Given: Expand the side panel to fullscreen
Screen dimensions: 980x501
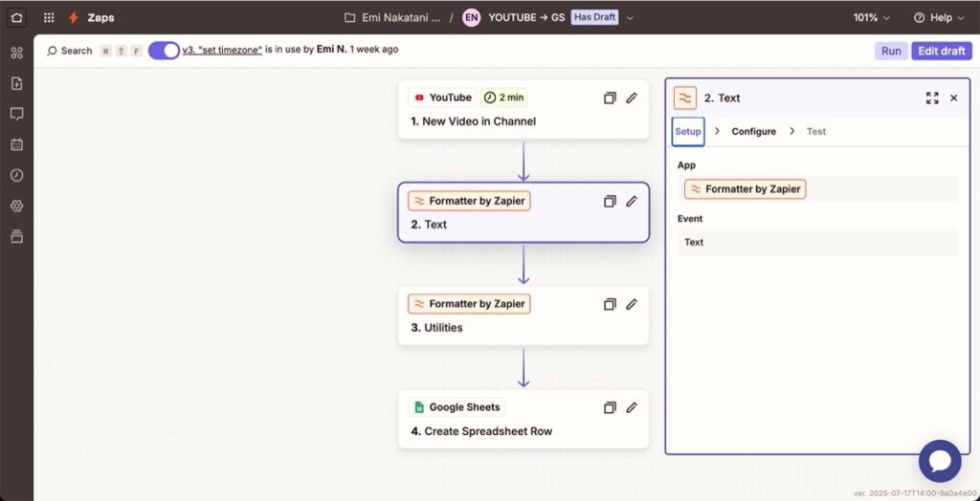Looking at the screenshot, I should 932,98.
